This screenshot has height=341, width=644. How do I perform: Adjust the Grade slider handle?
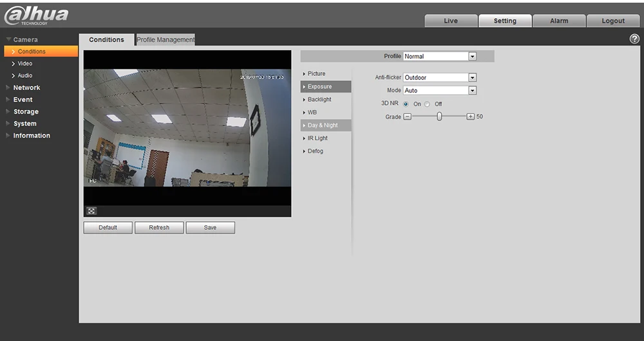point(439,116)
